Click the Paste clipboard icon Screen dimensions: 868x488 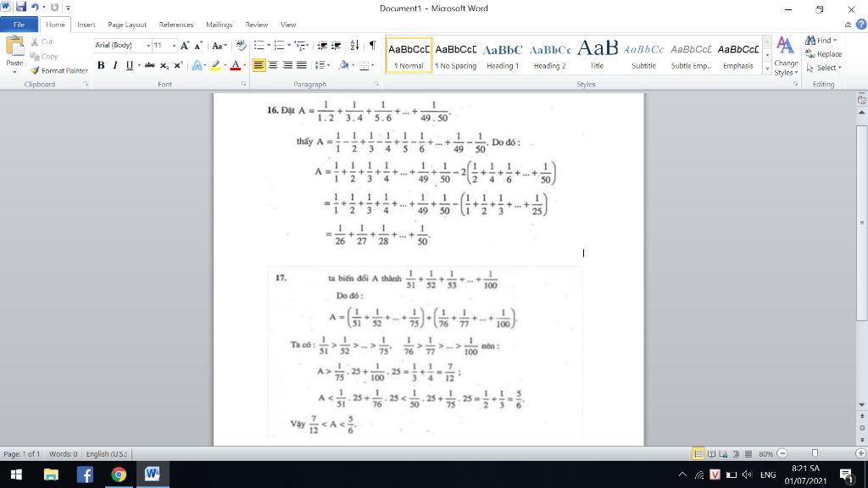pos(15,47)
